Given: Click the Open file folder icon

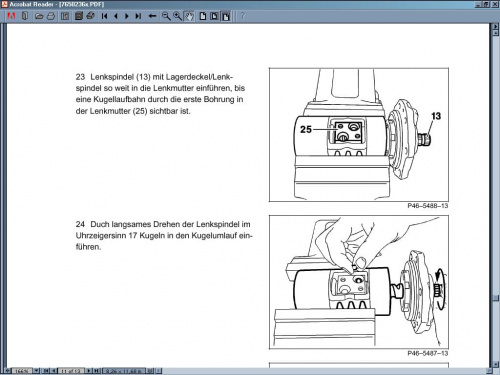Looking at the screenshot, I should click(39, 16).
